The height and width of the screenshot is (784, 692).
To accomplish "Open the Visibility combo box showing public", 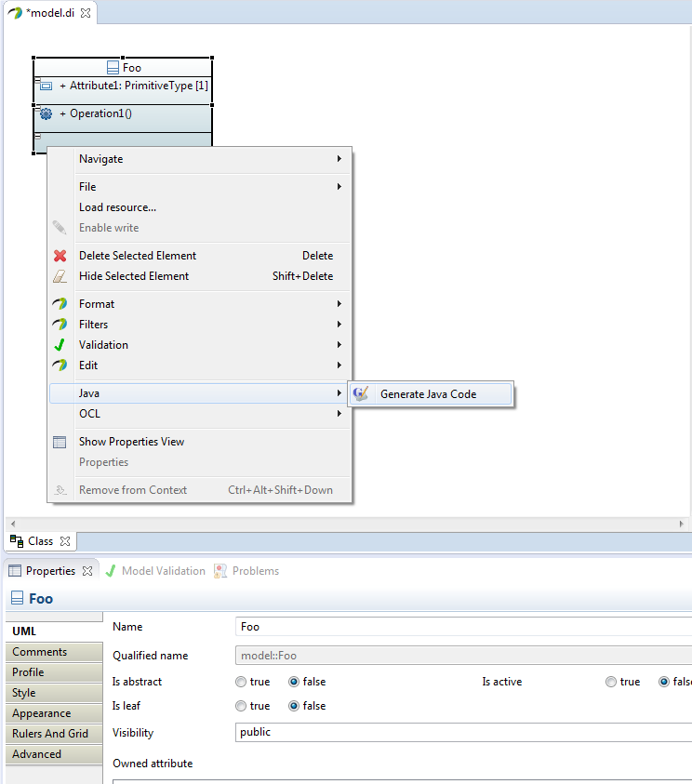I will [463, 732].
